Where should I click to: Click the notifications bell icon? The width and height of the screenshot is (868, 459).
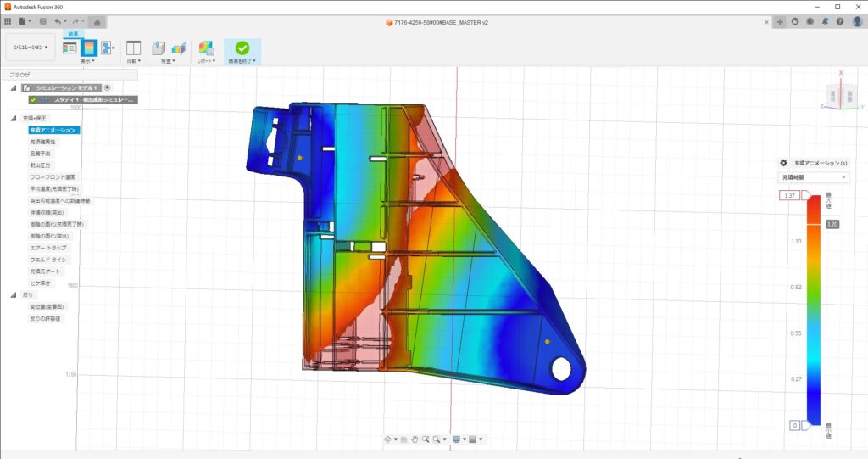[x=825, y=21]
